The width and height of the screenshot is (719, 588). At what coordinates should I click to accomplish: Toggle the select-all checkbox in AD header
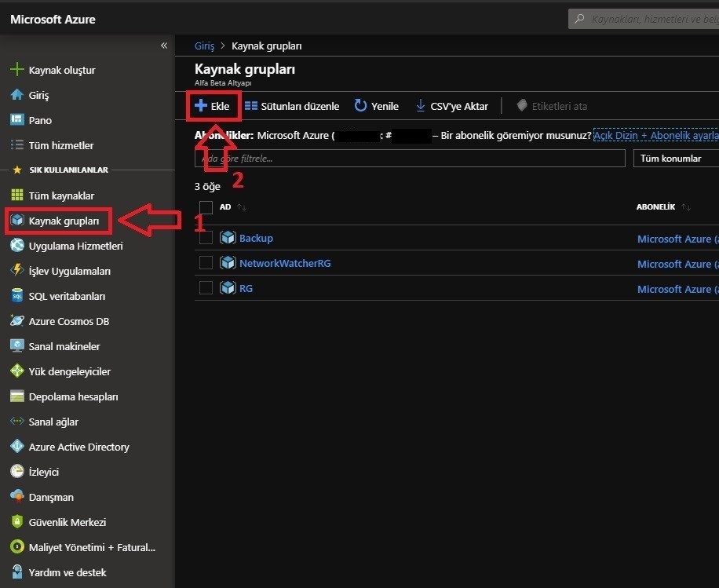click(206, 207)
